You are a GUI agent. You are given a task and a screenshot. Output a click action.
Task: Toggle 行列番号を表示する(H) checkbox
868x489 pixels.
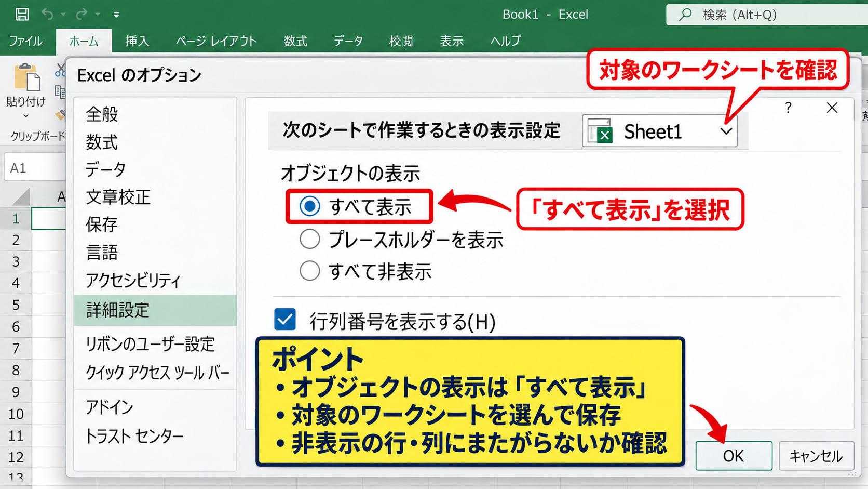point(285,320)
